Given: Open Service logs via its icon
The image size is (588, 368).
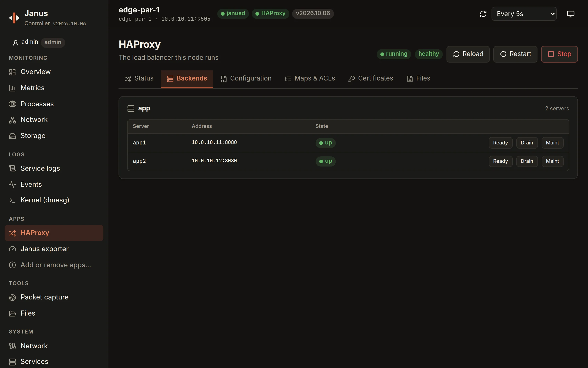Looking at the screenshot, I should point(12,168).
